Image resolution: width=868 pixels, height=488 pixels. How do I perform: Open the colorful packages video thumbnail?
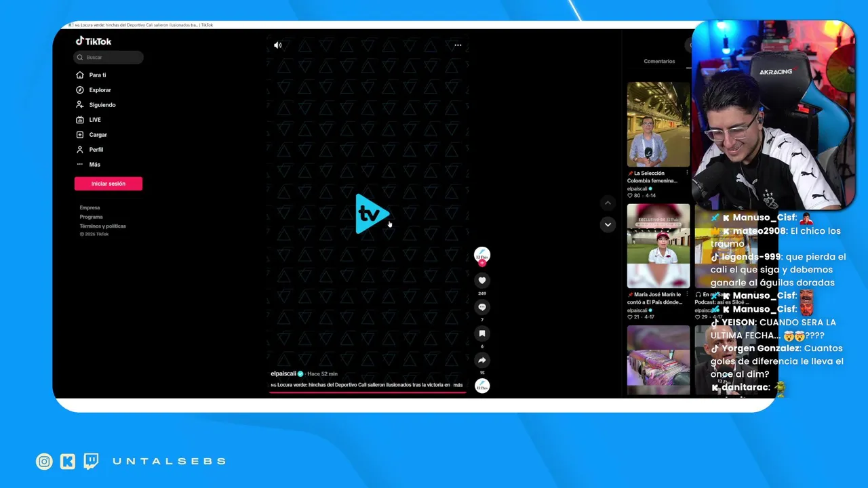[658, 361]
